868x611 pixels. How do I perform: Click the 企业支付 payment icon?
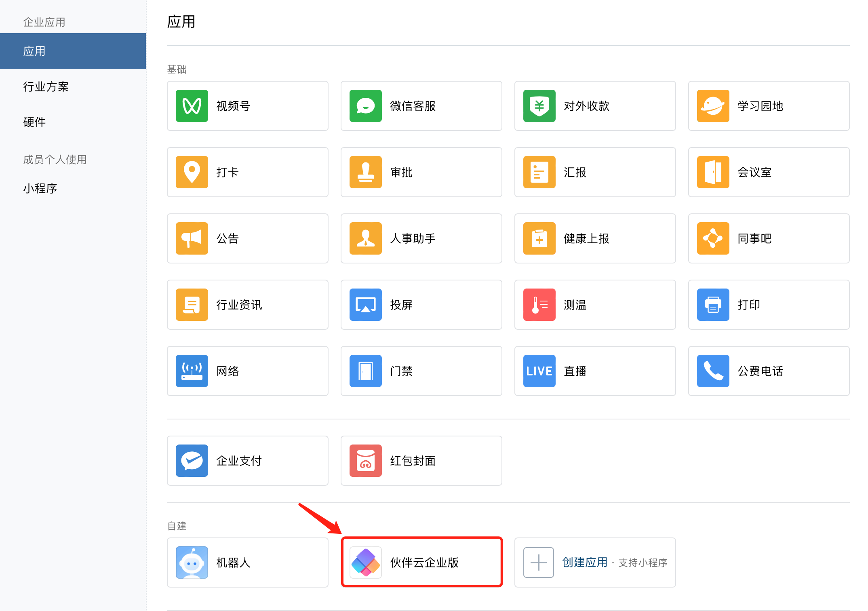[192, 461]
